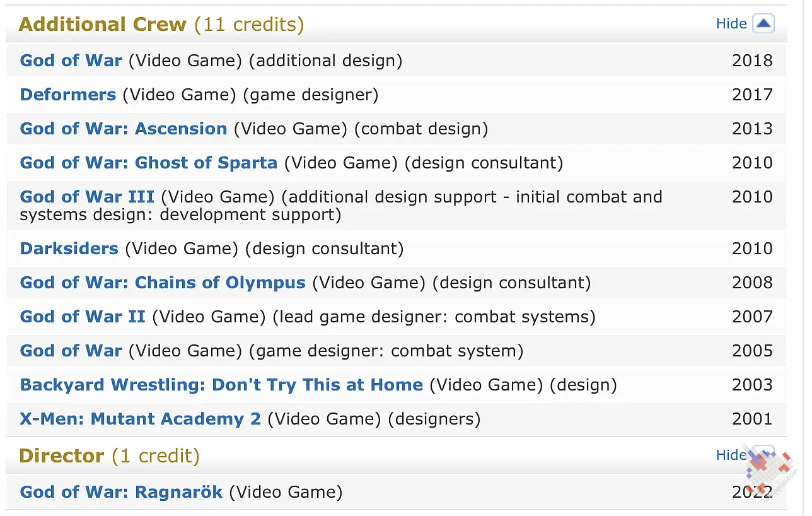812x516 pixels.
Task: Open X-Men: Mutant Academy 2 link
Action: (140, 419)
